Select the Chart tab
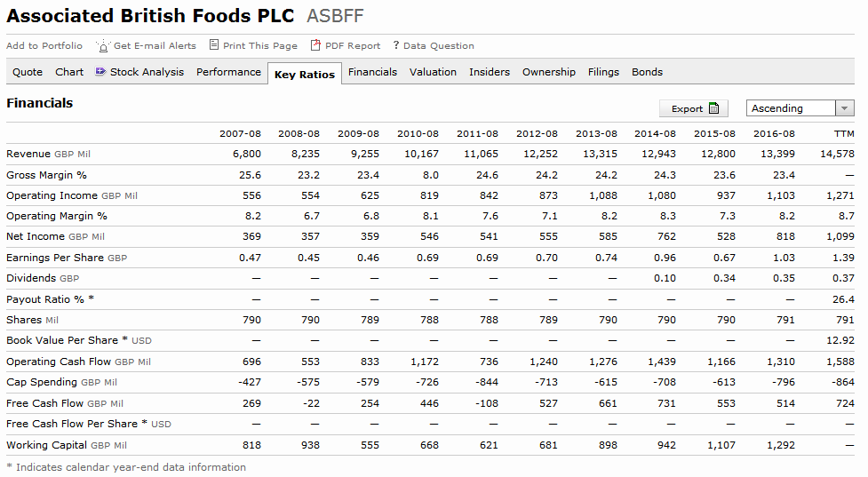868x477 pixels. 69,72
